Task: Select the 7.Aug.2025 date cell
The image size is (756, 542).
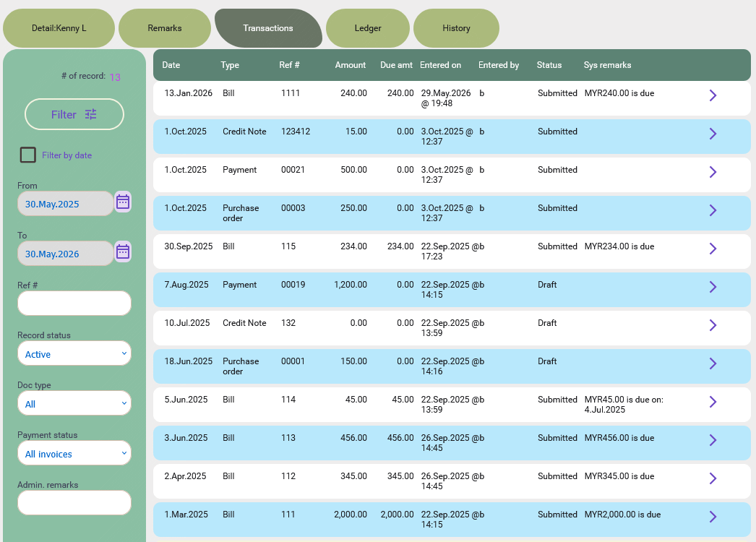Action: [x=186, y=285]
